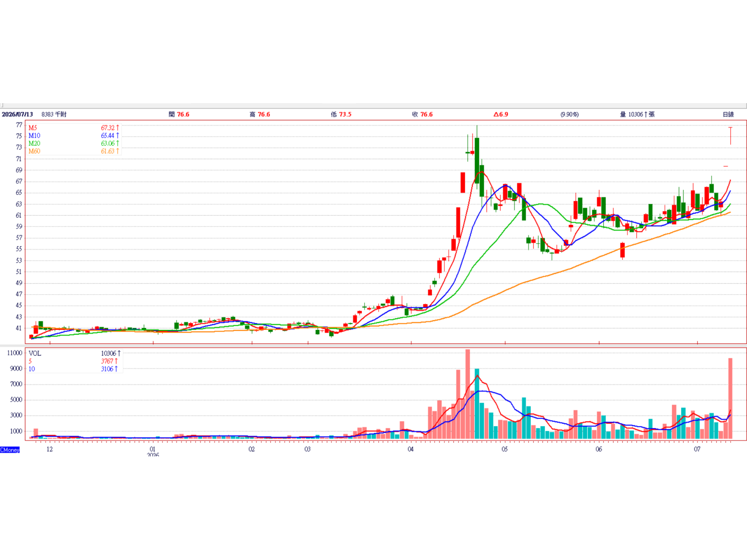This screenshot has height=560, width=747.
Task: Click the 04 month marker on timeline
Action: tap(410, 449)
